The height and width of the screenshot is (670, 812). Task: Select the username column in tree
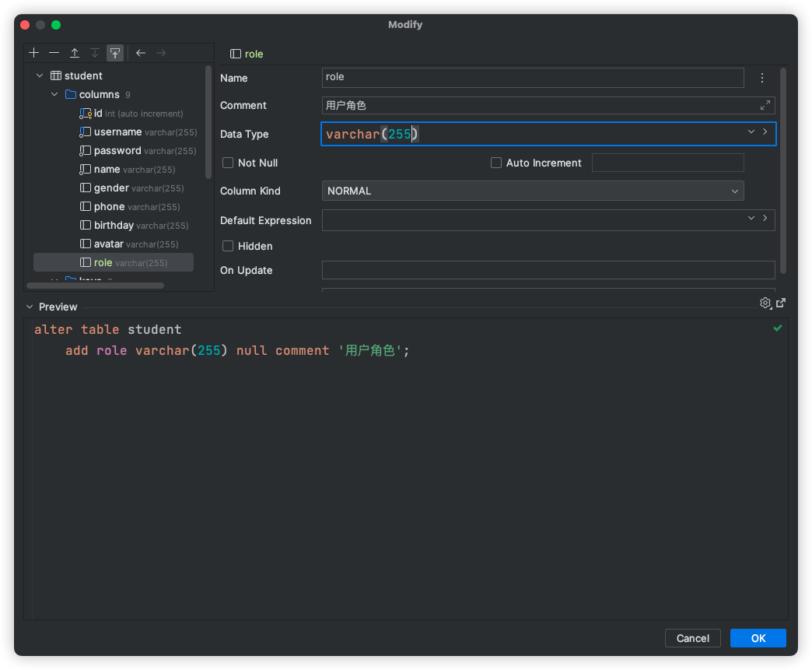[x=117, y=132]
